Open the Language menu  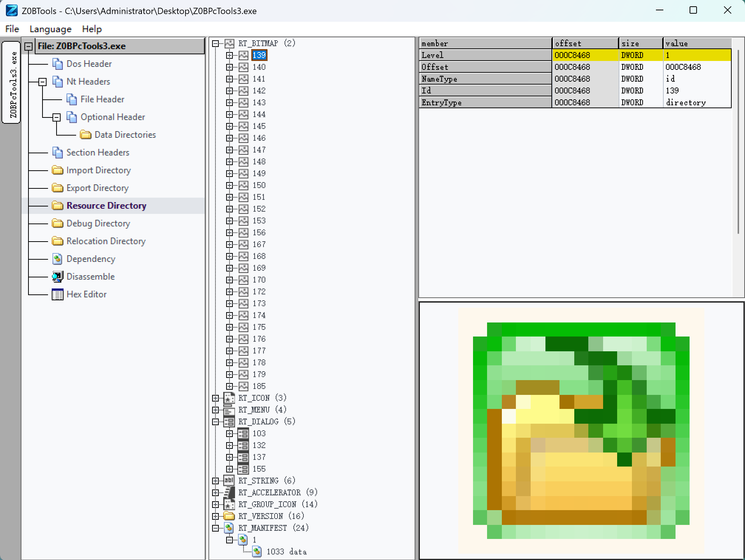(x=51, y=29)
